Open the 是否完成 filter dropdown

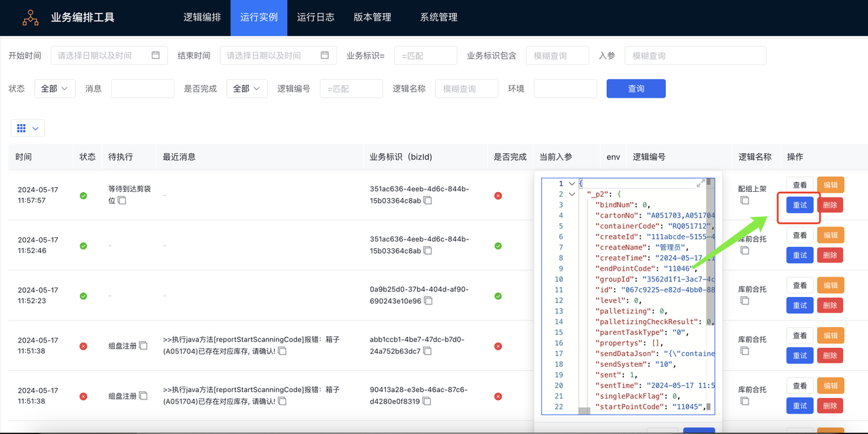click(247, 89)
